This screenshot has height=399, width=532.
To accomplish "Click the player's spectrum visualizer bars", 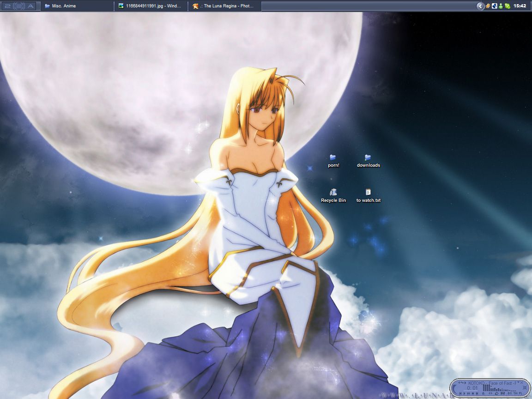I will [499, 388].
